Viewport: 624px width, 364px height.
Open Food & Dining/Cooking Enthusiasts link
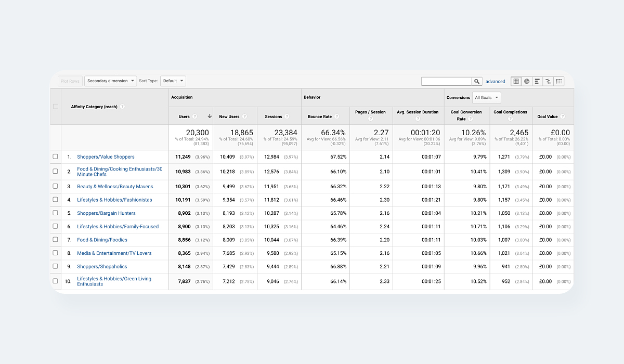click(120, 172)
